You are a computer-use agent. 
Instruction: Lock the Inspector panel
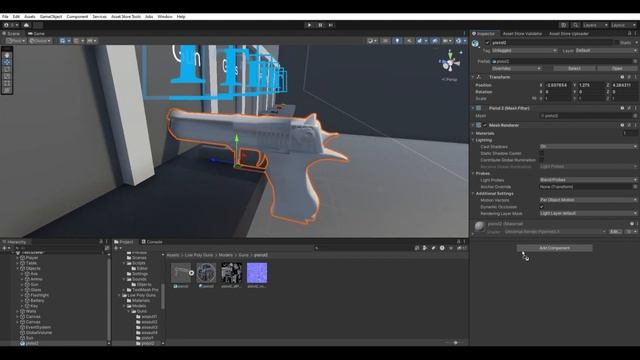[x=629, y=33]
